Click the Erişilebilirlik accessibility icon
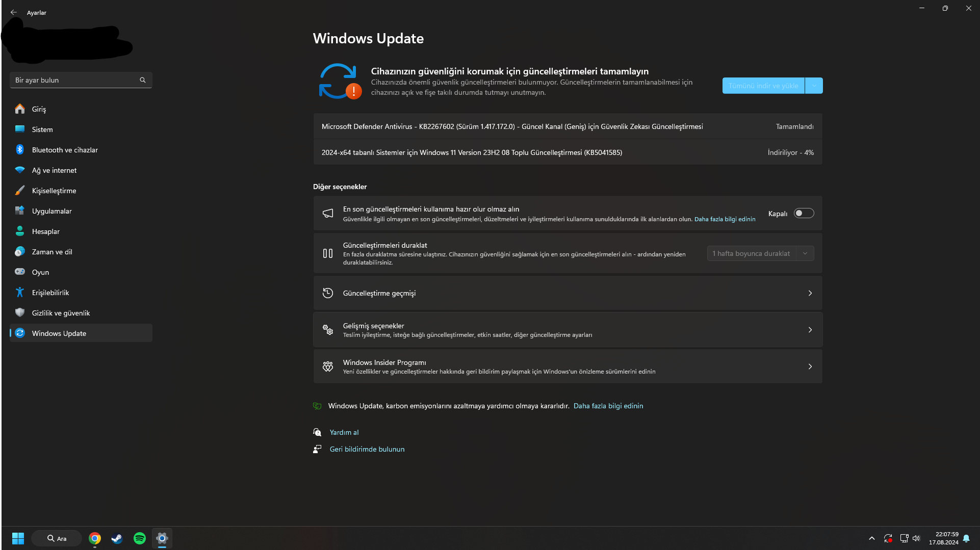This screenshot has height=550, width=980. 20,292
